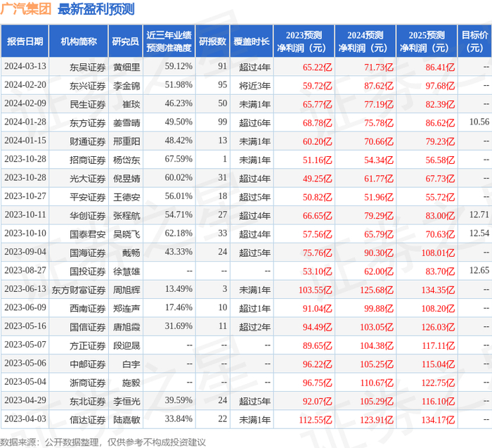The height and width of the screenshot is (448, 492).
Task: Select the 研报数 column header
Action: click(213, 41)
